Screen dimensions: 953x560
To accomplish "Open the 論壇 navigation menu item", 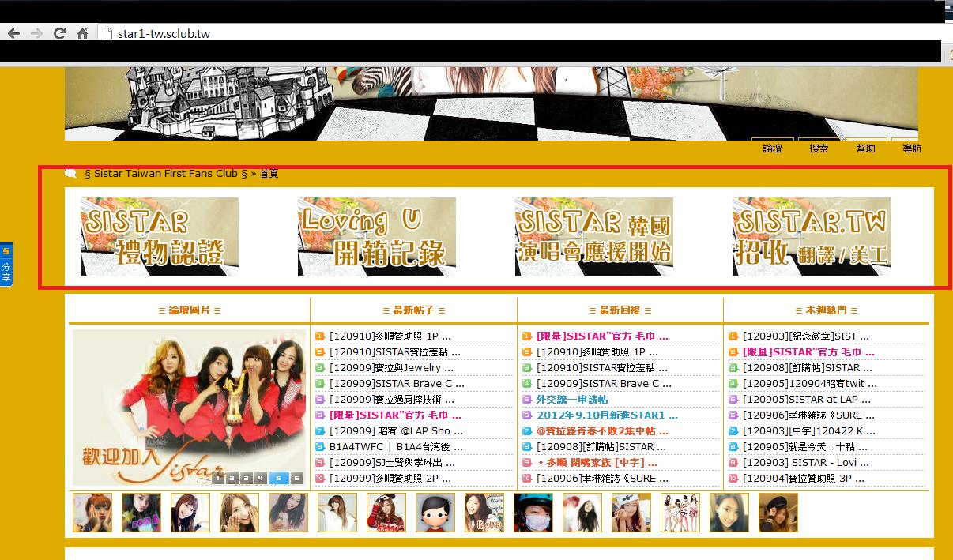I will point(772,148).
